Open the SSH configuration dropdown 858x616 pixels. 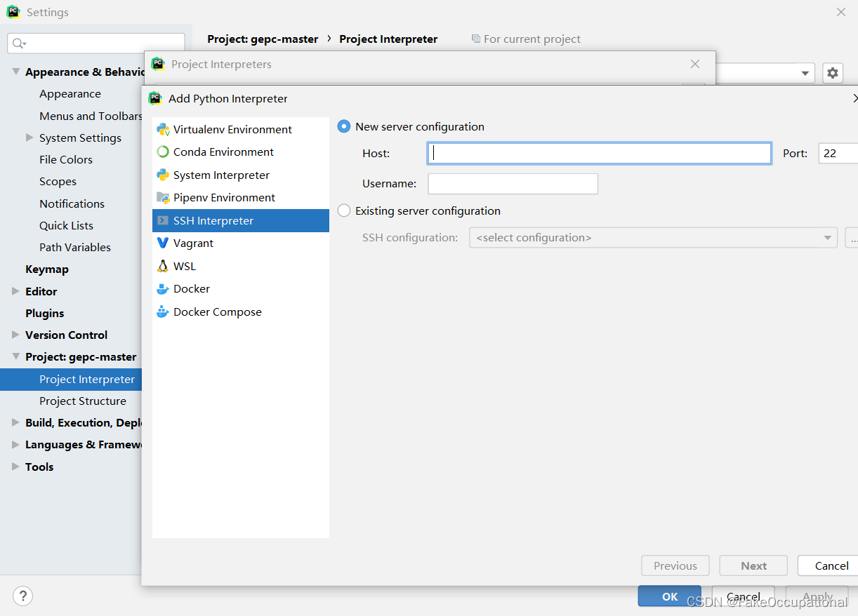pyautogui.click(x=653, y=238)
